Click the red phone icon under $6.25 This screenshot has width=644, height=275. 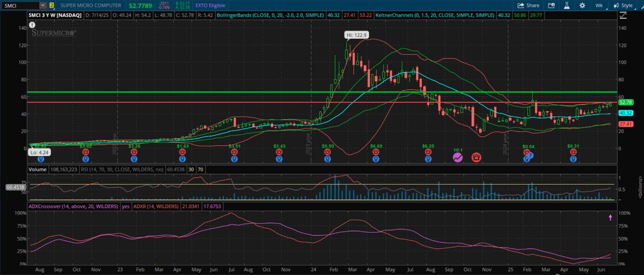428,152
